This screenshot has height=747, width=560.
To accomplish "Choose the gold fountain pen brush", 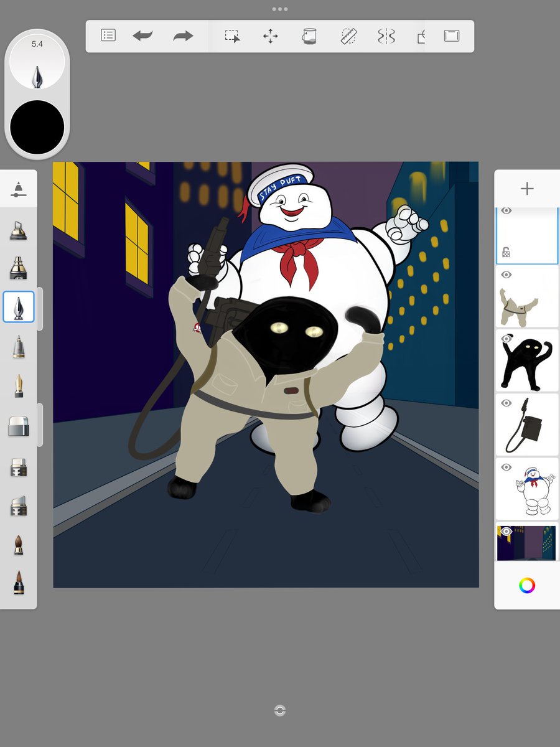I will click(19, 386).
